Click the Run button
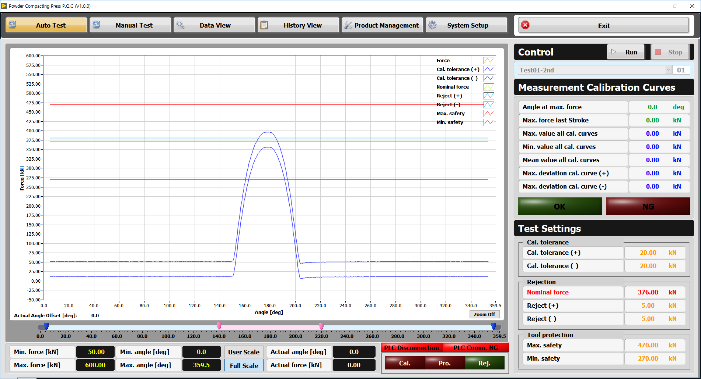Image resolution: width=701 pixels, height=379 pixels. point(625,52)
